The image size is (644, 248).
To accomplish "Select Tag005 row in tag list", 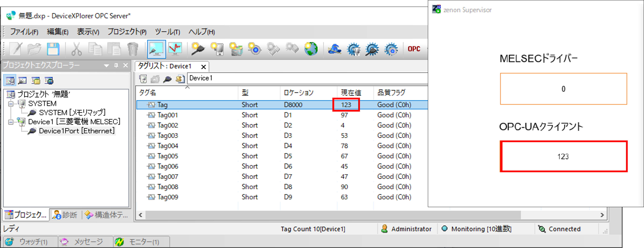I will (168, 156).
